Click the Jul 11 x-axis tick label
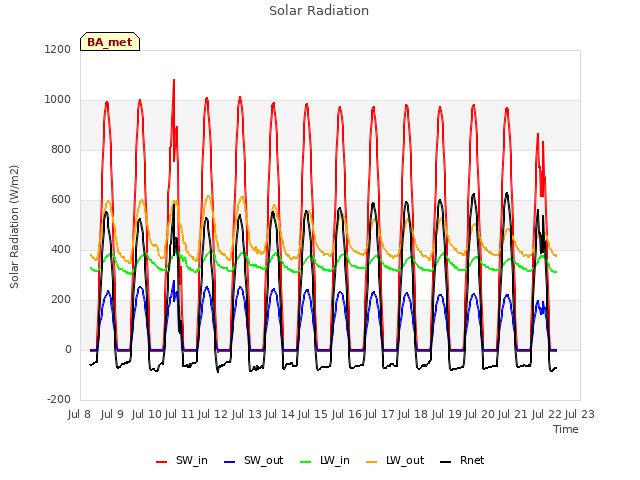This screenshot has width=640, height=480. [179, 414]
